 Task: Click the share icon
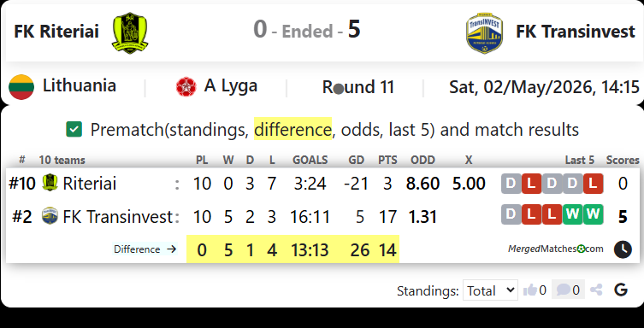coord(596,290)
